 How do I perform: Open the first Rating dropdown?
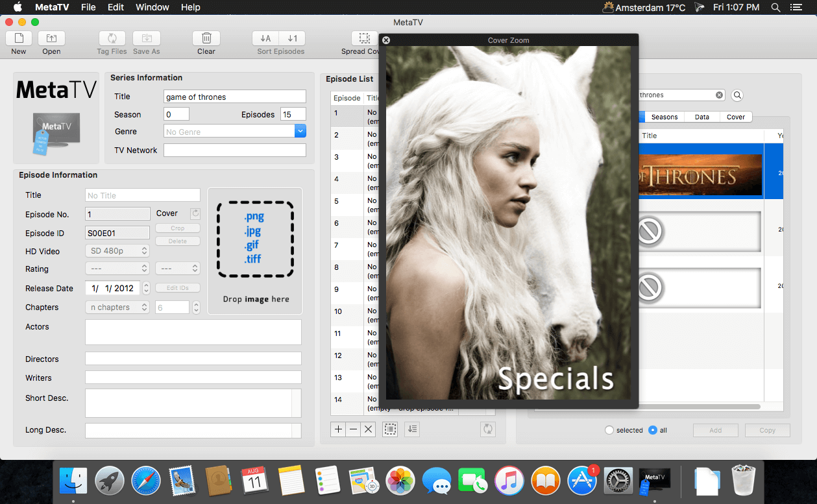tap(117, 269)
